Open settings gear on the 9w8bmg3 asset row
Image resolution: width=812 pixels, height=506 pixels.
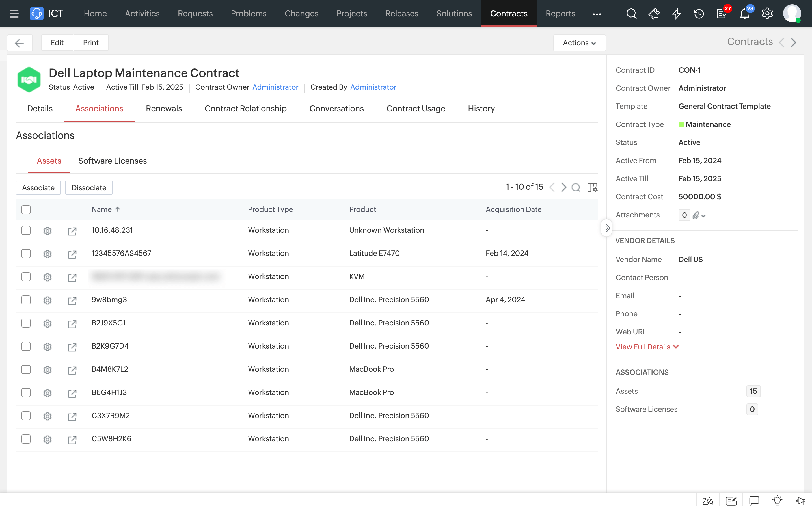coord(47,300)
